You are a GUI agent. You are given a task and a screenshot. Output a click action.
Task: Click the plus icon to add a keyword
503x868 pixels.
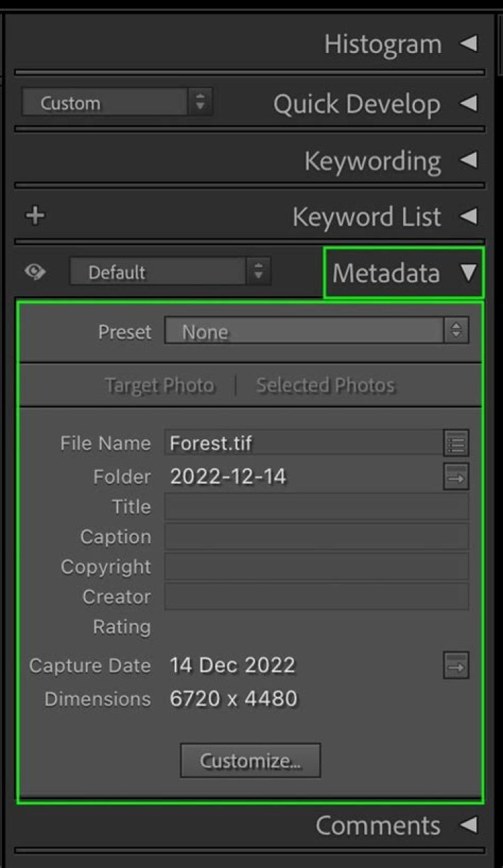[x=34, y=216]
